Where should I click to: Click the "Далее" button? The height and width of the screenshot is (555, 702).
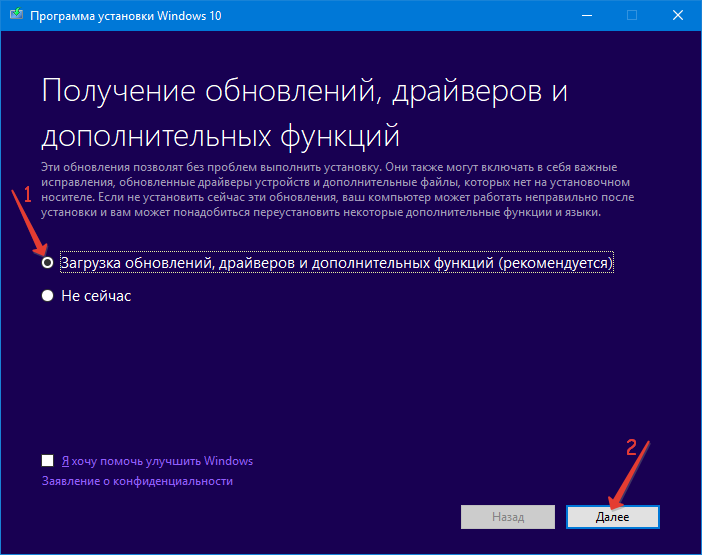point(612,517)
